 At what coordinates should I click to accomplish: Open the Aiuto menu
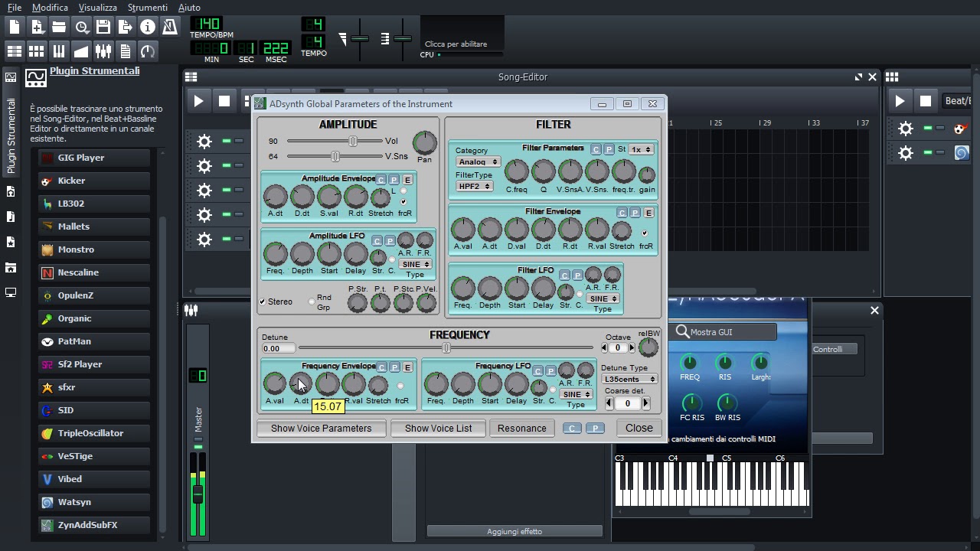(189, 7)
